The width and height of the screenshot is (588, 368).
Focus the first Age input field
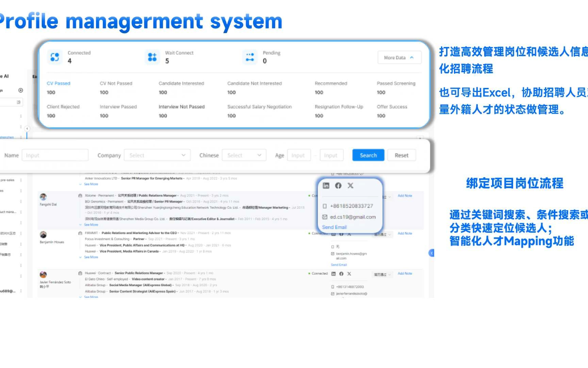pyautogui.click(x=299, y=155)
